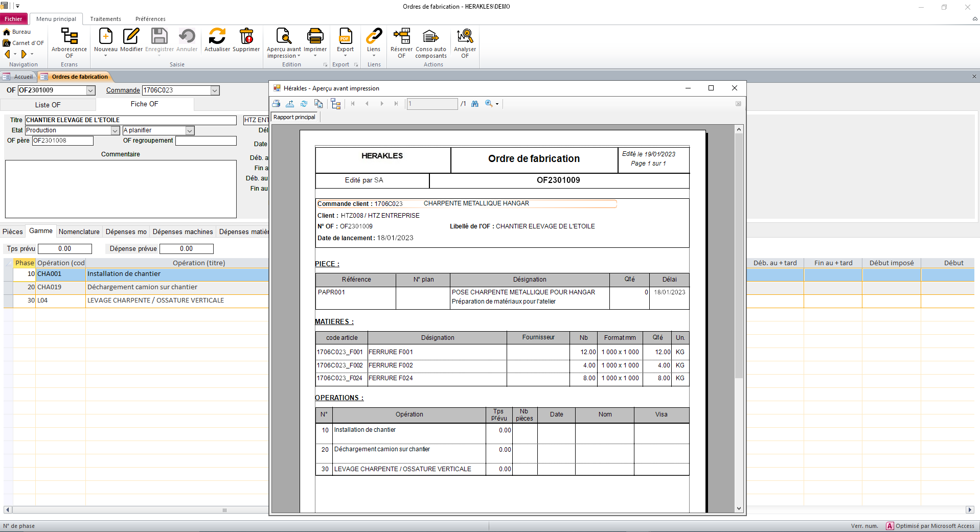Expand the Etat Production dropdown
The height and width of the screenshot is (532, 980).
tap(115, 130)
